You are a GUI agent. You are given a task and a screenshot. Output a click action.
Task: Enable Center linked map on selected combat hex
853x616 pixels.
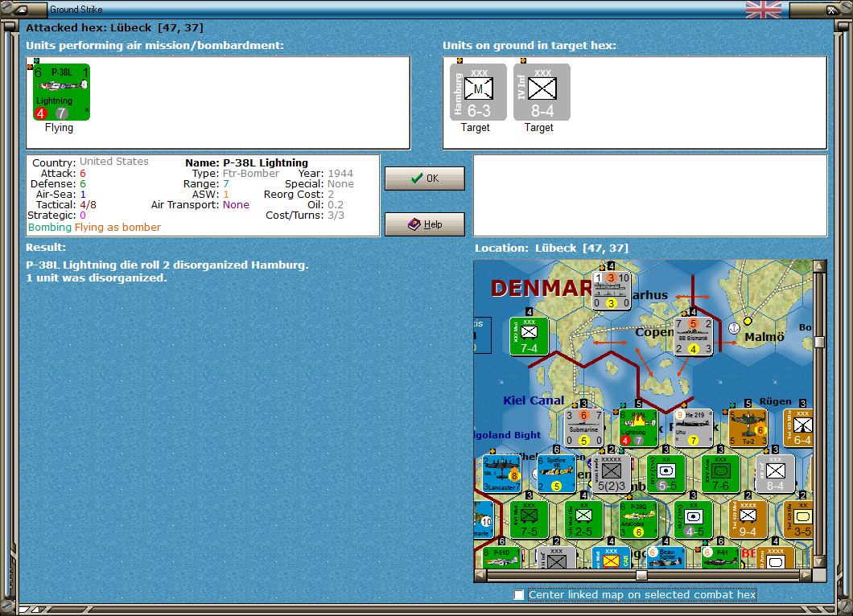pyautogui.click(x=519, y=595)
